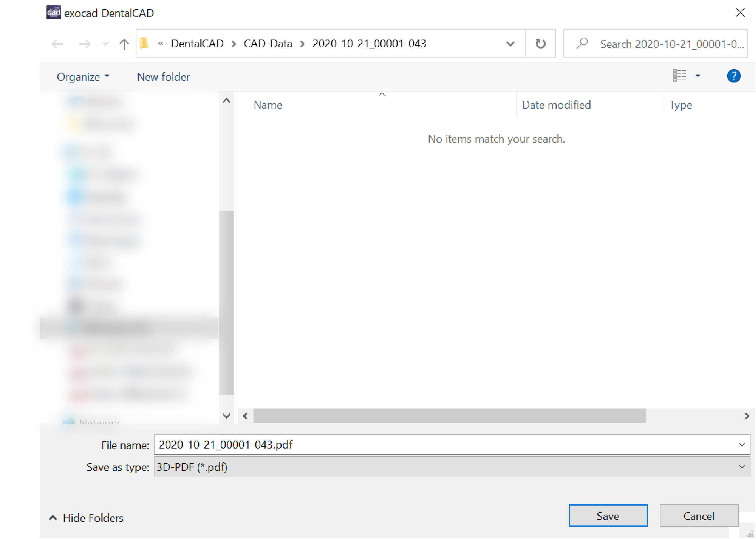Expand hidden breadcrumb path chevrons
The height and width of the screenshot is (539, 756).
pyautogui.click(x=161, y=44)
